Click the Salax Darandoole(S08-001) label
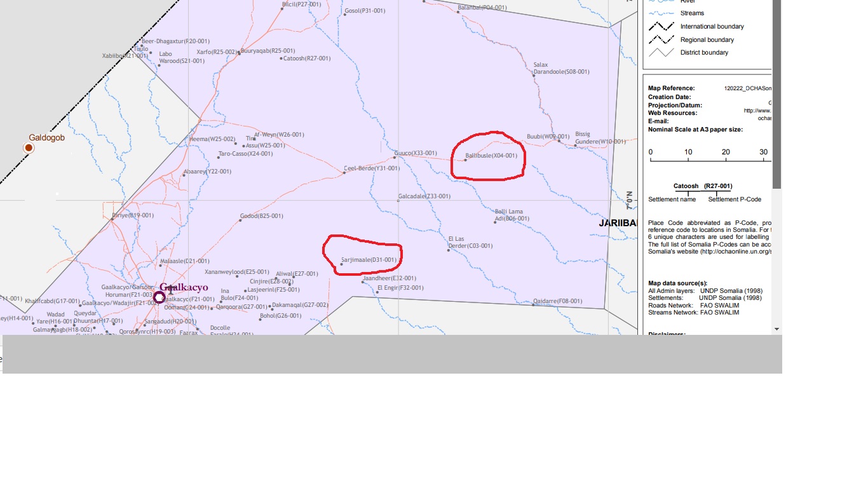868x488 pixels. pos(562,69)
